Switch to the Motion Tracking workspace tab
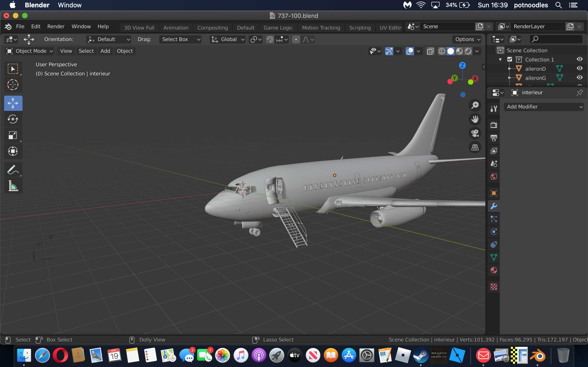Screen dimensions: 588x367 [x=321, y=28]
